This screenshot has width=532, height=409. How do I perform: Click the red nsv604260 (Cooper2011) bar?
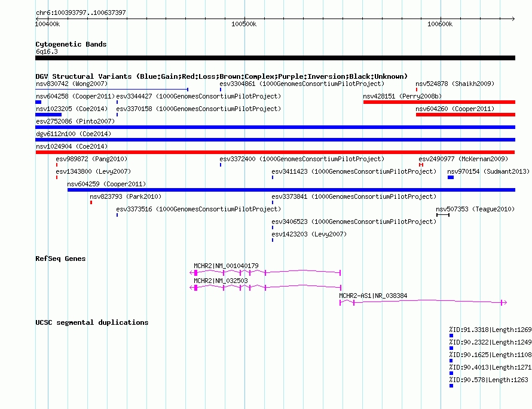pos(466,115)
